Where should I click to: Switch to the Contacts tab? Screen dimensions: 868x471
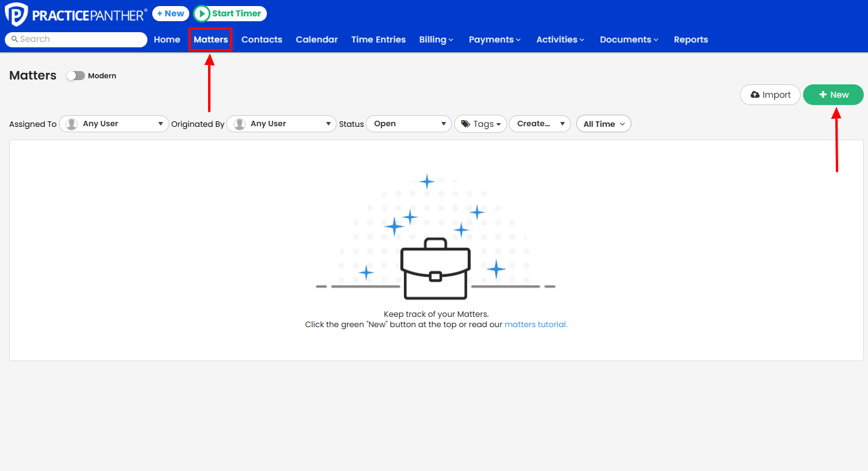point(261,39)
